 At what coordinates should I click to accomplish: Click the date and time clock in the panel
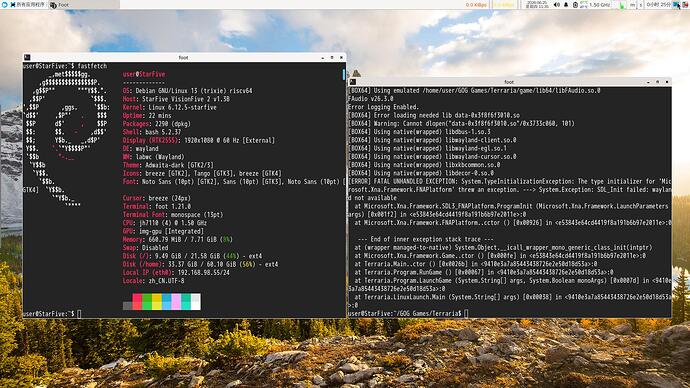point(537,5)
